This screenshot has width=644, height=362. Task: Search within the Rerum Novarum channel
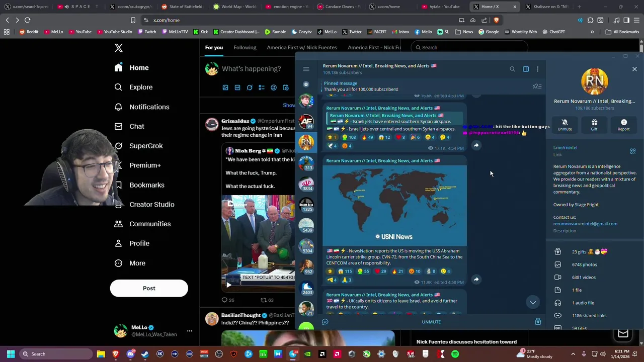pyautogui.click(x=512, y=69)
